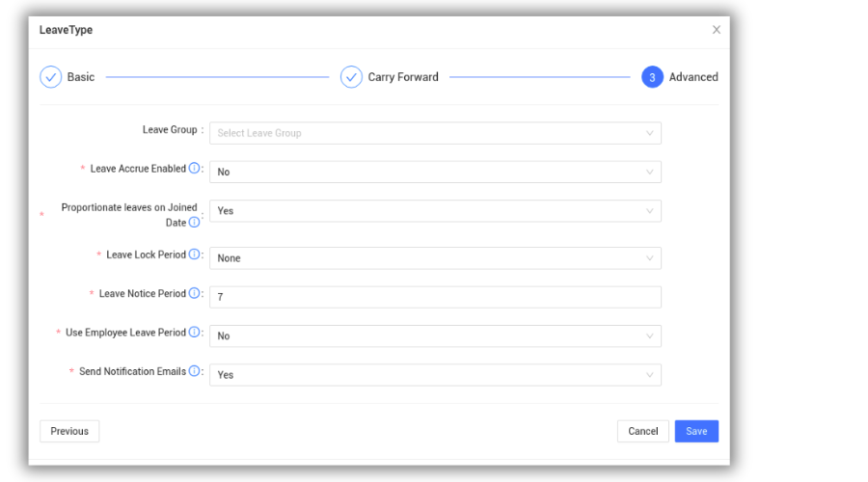Click info icon for Proportionate leaves on Joined Date

click(x=194, y=223)
